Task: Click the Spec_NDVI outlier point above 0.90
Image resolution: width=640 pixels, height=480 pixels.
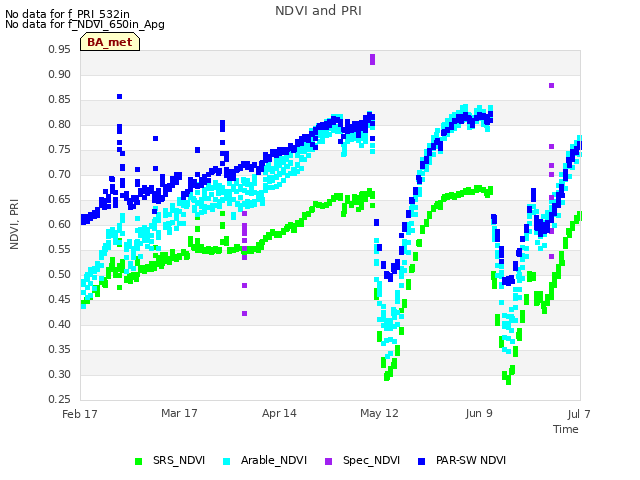Action: [372, 60]
